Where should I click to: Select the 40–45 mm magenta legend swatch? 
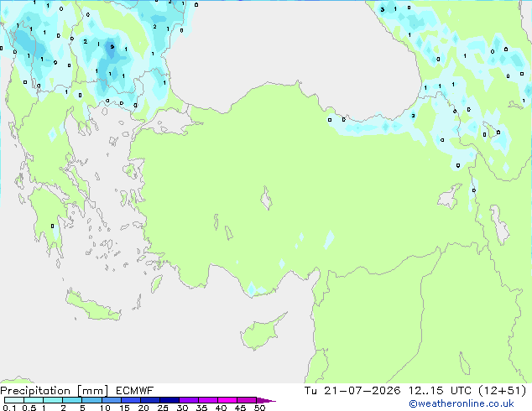click(227, 400)
